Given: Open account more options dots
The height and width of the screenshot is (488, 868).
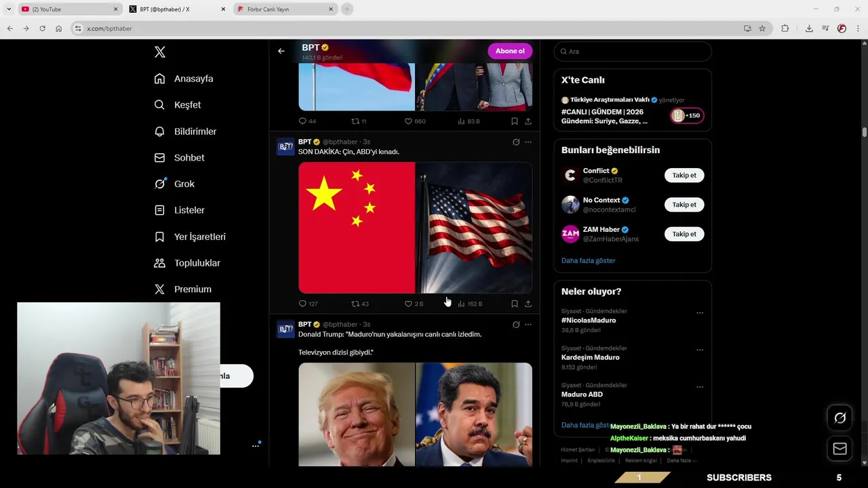Looking at the screenshot, I should pos(256,445).
